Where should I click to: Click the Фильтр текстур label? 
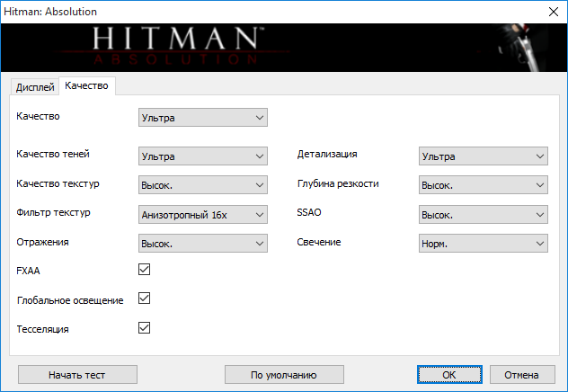point(53,213)
